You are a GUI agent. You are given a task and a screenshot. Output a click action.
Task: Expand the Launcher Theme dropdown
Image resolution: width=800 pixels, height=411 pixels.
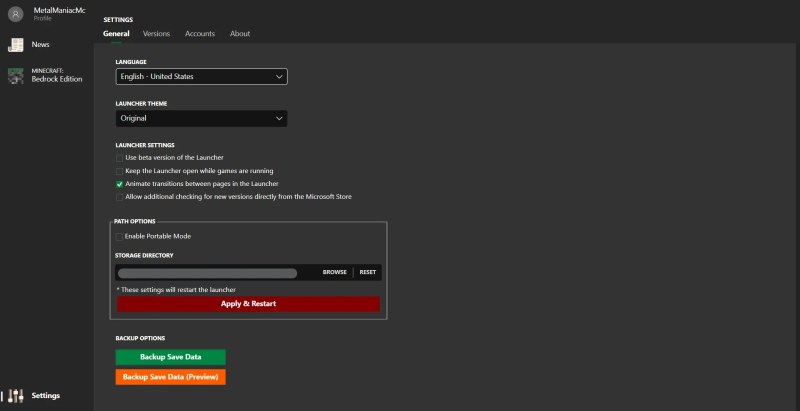pos(202,118)
